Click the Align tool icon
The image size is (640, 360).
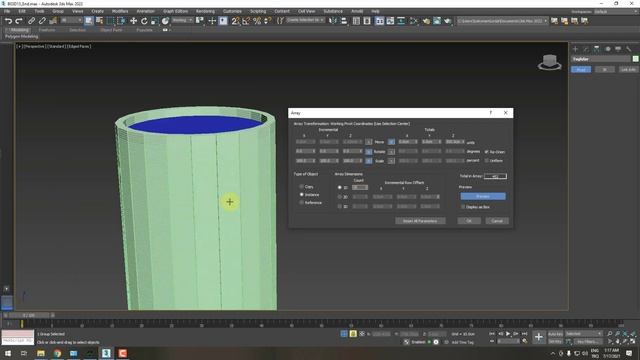(343, 21)
